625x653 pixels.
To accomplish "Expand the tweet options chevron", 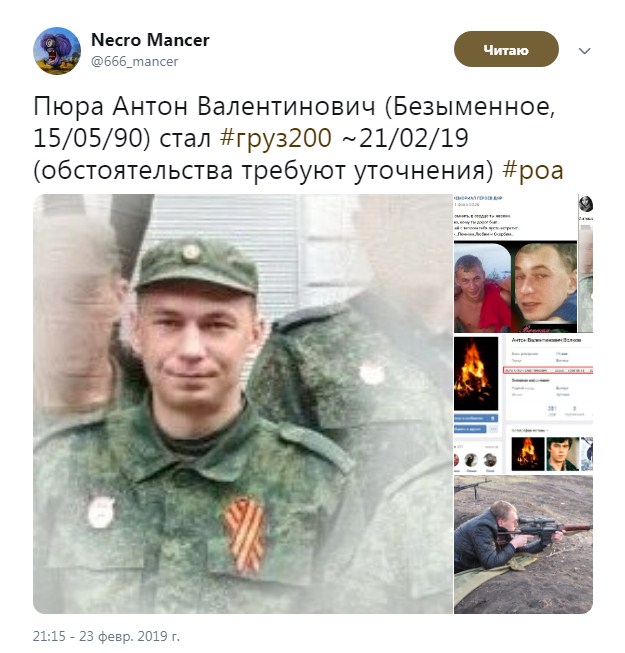I will pyautogui.click(x=585, y=51).
